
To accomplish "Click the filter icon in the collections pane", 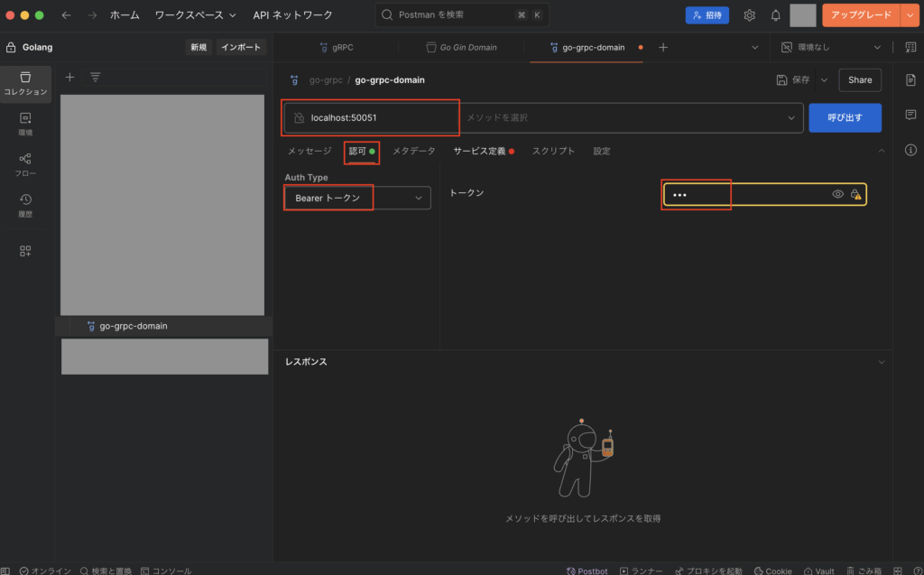I will coord(95,78).
